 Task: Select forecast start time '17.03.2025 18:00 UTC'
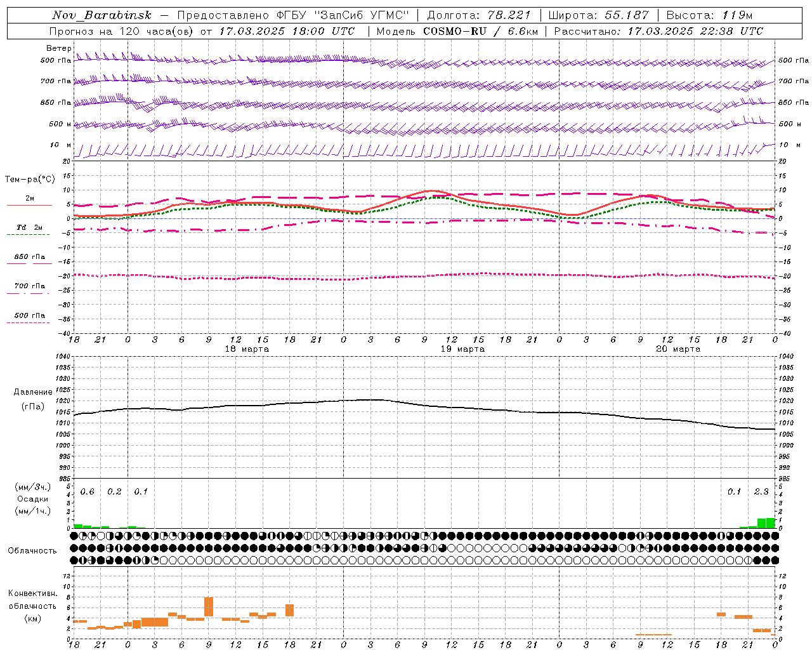click(x=287, y=31)
